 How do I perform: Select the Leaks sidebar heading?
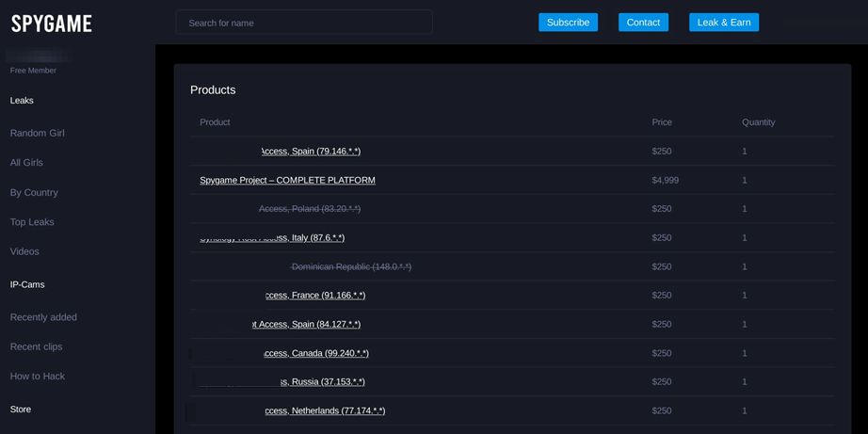point(22,100)
